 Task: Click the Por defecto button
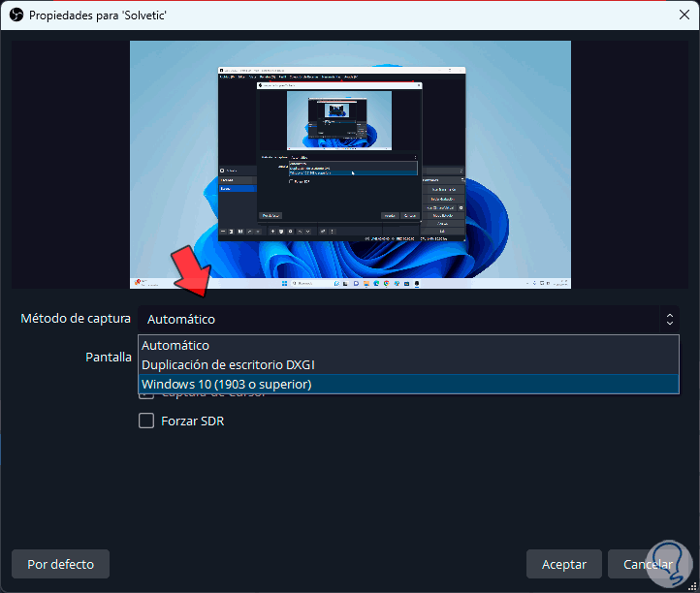(x=61, y=564)
